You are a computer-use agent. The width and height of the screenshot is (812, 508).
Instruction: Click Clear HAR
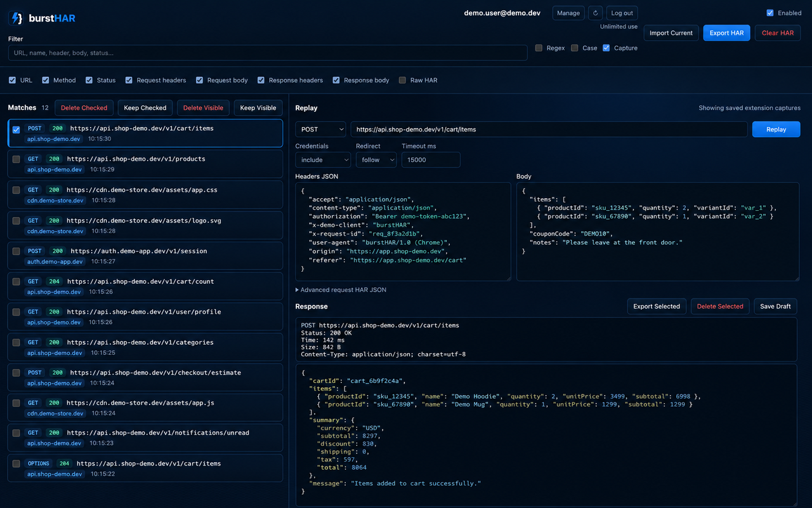tap(778, 33)
